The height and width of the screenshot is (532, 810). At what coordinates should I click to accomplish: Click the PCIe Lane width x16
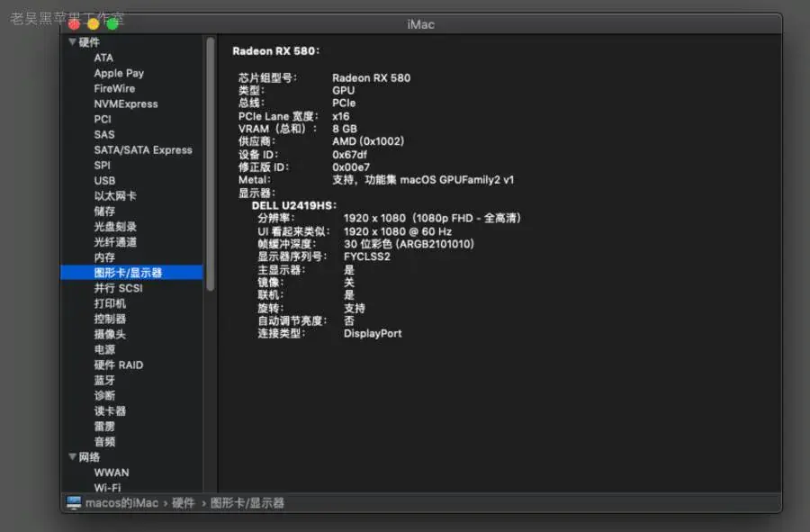340,116
